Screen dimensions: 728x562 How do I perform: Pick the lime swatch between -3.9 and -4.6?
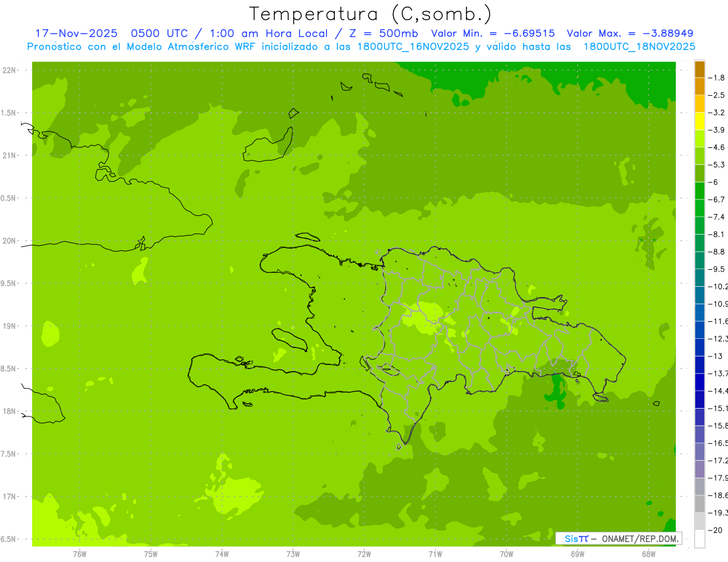coord(699,139)
